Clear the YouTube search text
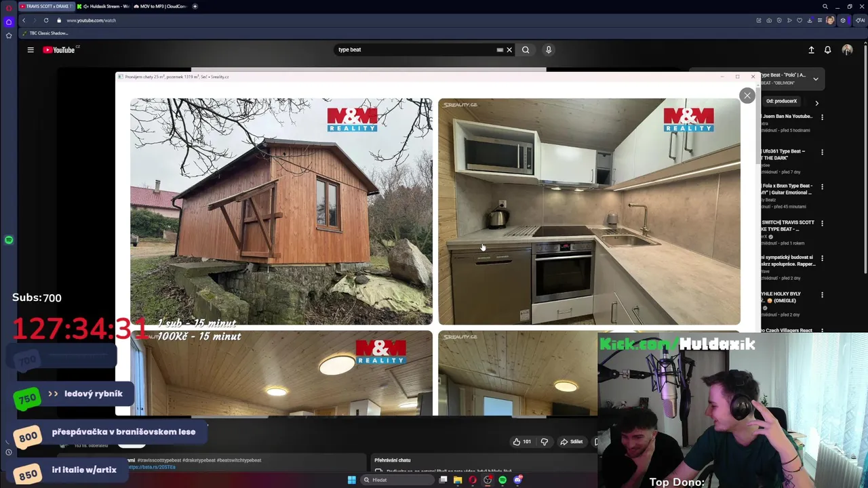 [509, 49]
